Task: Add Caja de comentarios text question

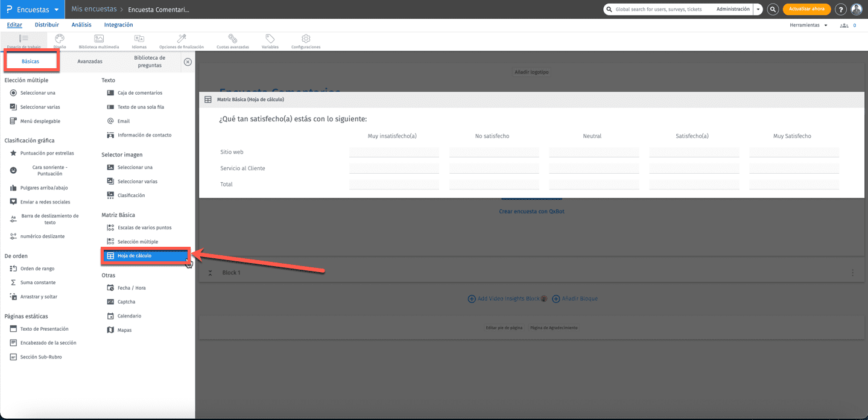Action: tap(135, 93)
